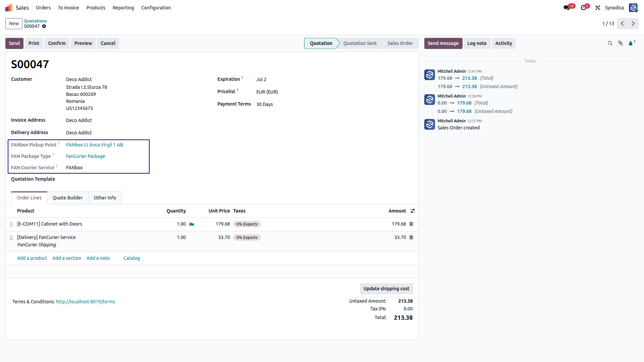This screenshot has width=644, height=362.
Task: Open the activities clock icon
Action: click(584, 7)
